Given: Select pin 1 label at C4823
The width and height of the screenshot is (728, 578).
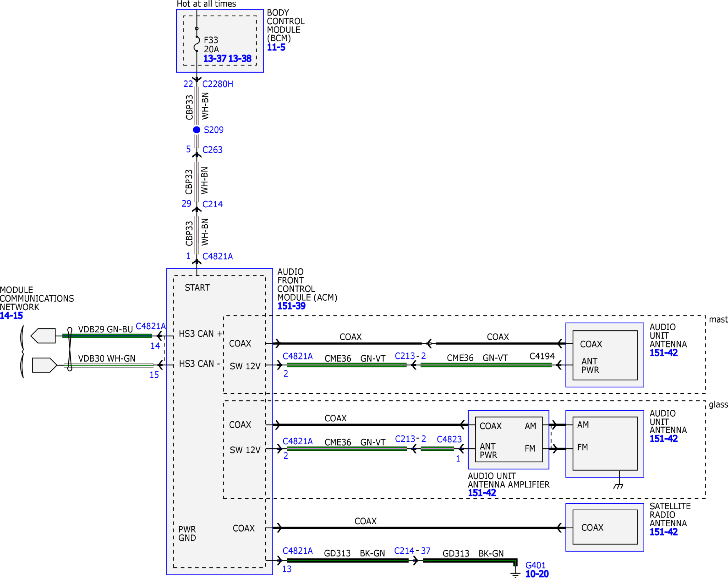Looking at the screenshot, I should (458, 459).
